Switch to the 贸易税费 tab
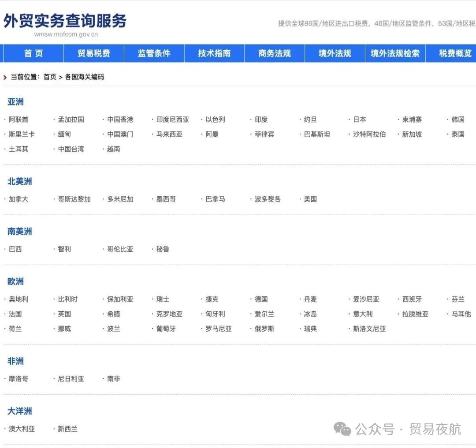Image resolution: width=476 pixels, height=448 pixels. click(93, 53)
